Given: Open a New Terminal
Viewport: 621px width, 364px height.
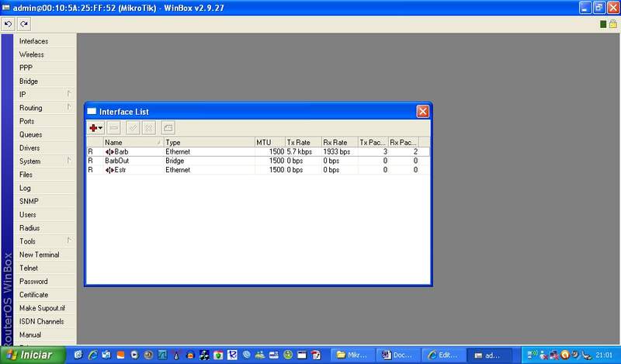Looking at the screenshot, I should 40,255.
